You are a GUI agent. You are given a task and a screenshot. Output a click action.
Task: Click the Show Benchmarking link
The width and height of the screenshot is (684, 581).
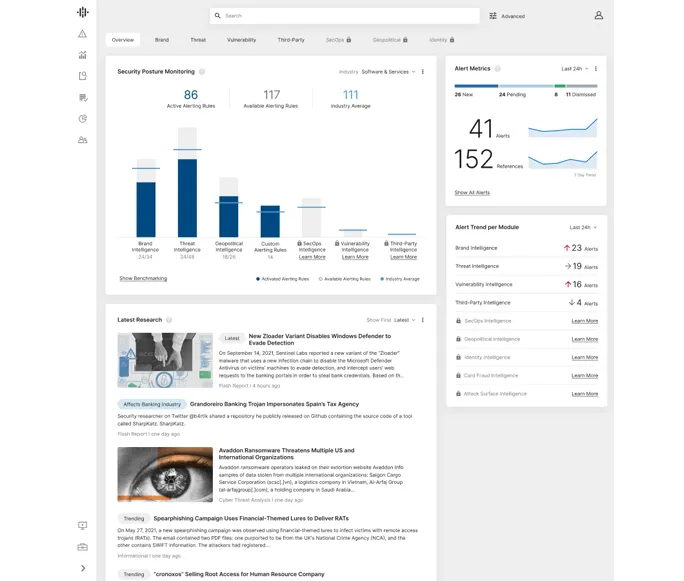click(x=143, y=278)
